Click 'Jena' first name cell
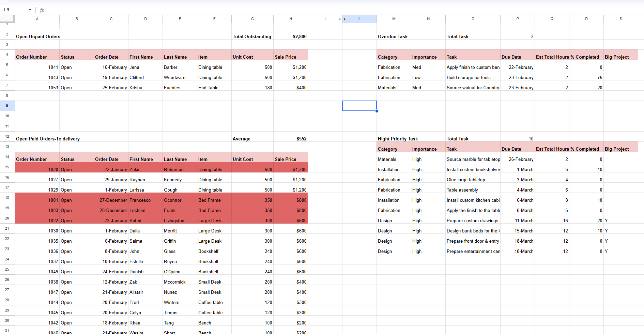This screenshot has width=644, height=334. pyautogui.click(x=145, y=65)
